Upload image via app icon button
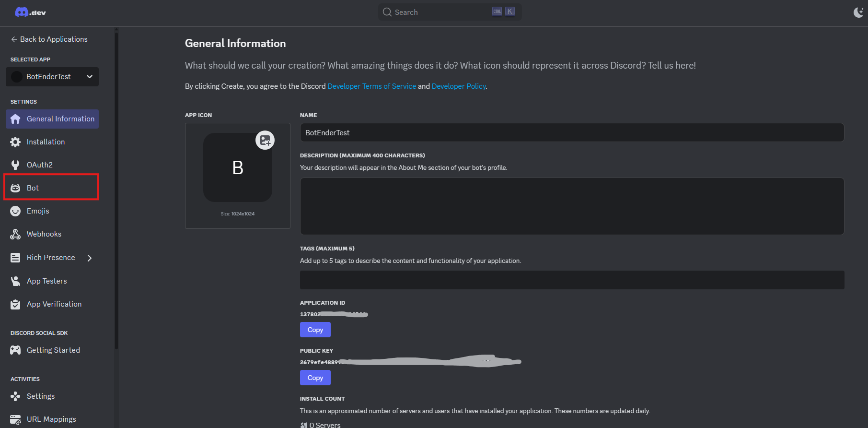Image resolution: width=868 pixels, height=428 pixels. click(x=265, y=140)
